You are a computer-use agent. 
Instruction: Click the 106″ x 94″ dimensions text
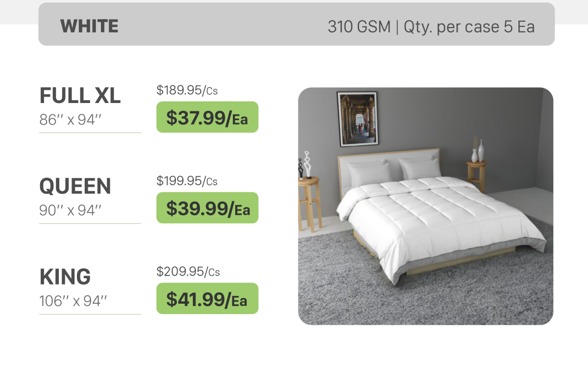(x=73, y=301)
